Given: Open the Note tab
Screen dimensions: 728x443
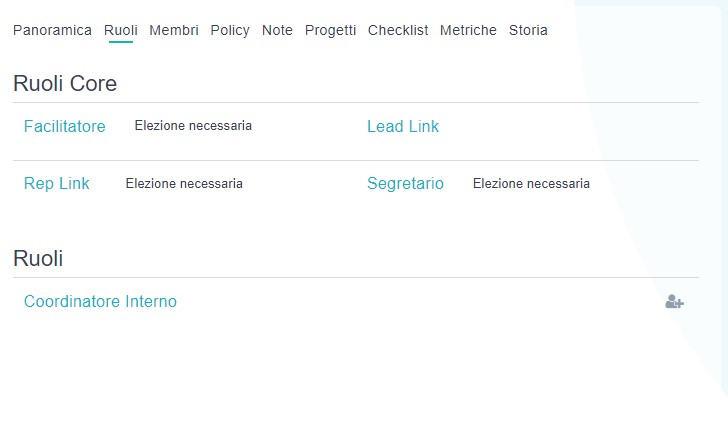Looking at the screenshot, I should coord(277,31).
